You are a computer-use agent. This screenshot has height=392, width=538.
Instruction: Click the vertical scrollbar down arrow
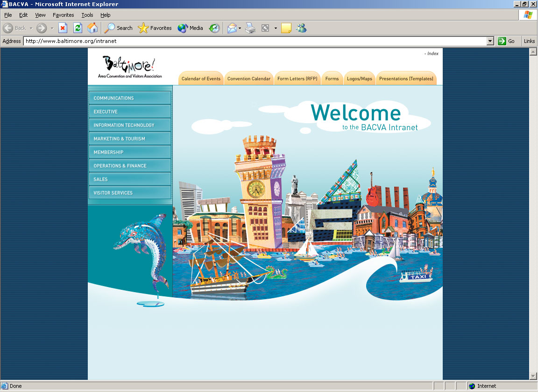click(533, 376)
